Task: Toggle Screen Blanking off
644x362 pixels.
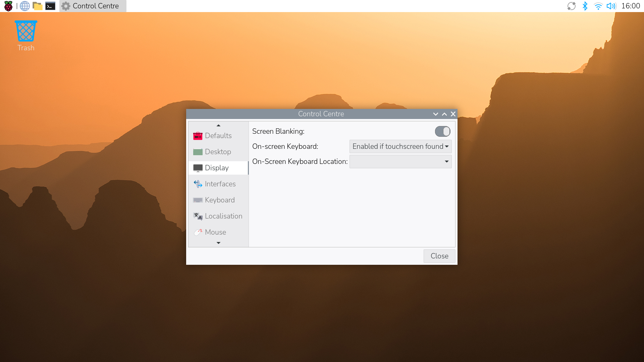Action: point(442,131)
